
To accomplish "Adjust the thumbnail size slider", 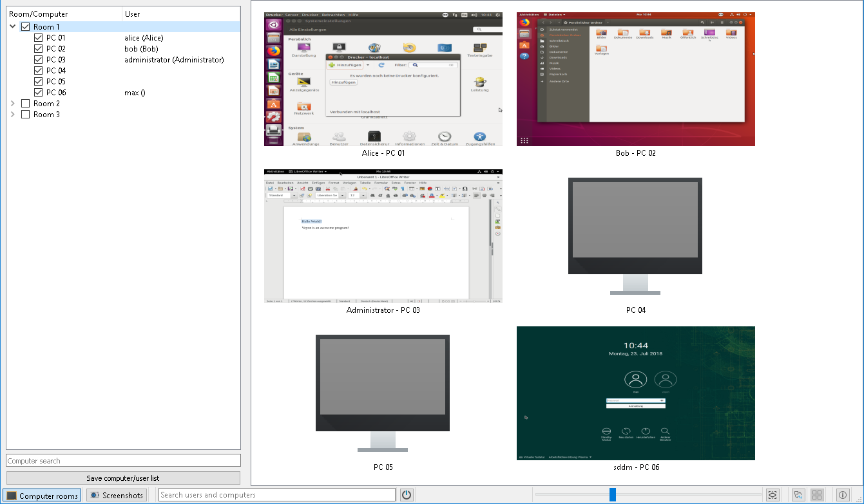I will click(x=613, y=495).
